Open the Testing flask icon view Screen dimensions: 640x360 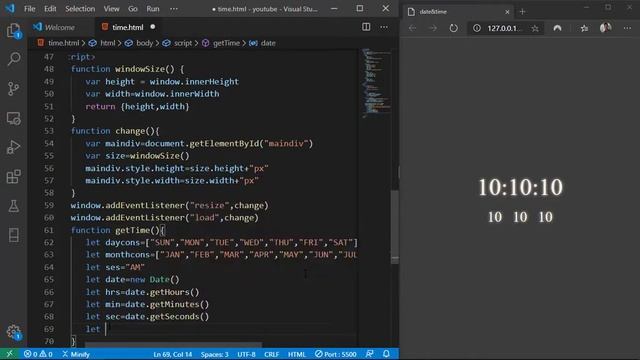(13, 206)
